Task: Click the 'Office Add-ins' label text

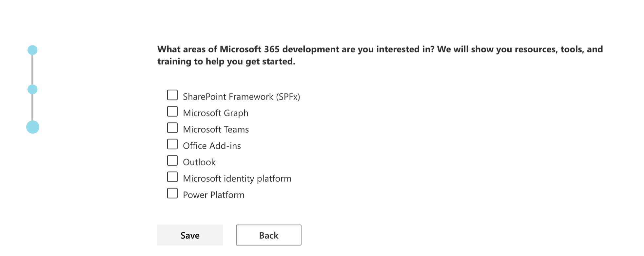Action: coord(212,146)
